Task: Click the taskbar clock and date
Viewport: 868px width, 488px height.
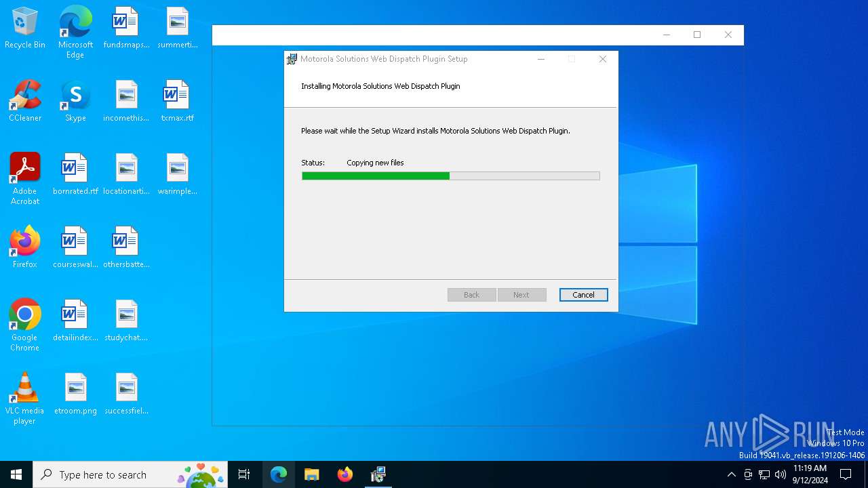Action: (810, 474)
